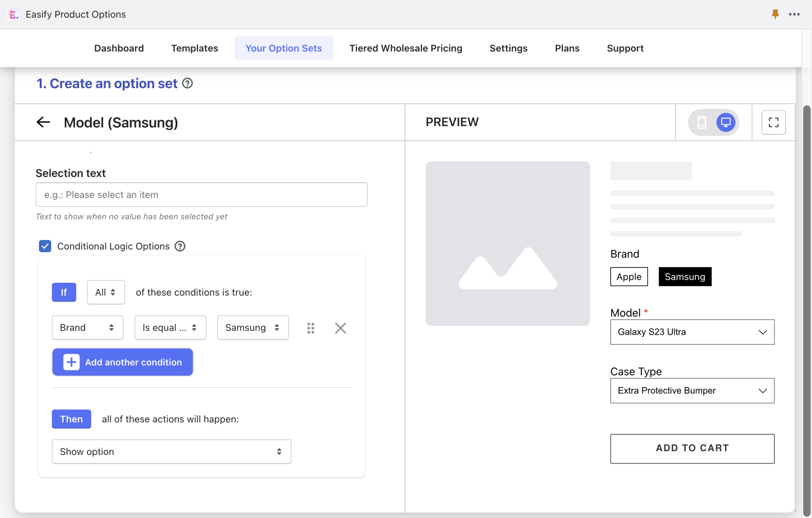Switch preview to mobile device view
Viewport: 812px width, 518px height.
[x=702, y=122]
